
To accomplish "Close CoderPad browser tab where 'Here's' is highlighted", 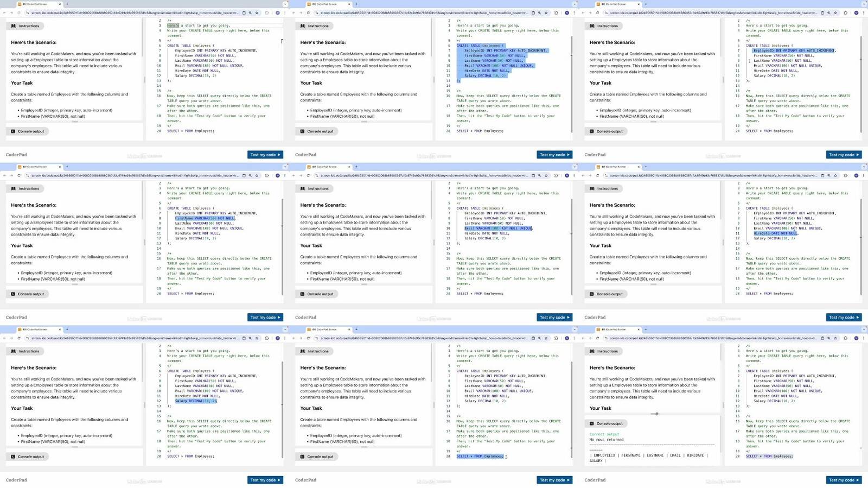I will [x=59, y=4].
